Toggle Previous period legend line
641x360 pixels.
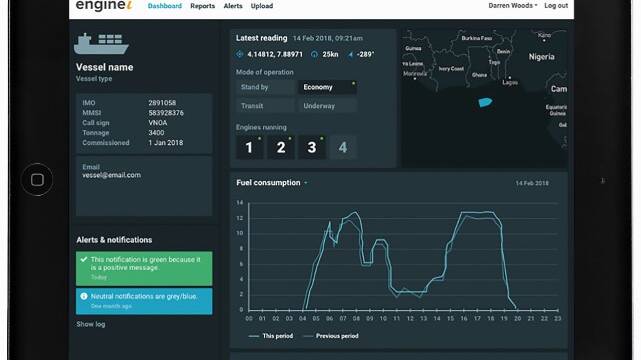pyautogui.click(x=331, y=336)
